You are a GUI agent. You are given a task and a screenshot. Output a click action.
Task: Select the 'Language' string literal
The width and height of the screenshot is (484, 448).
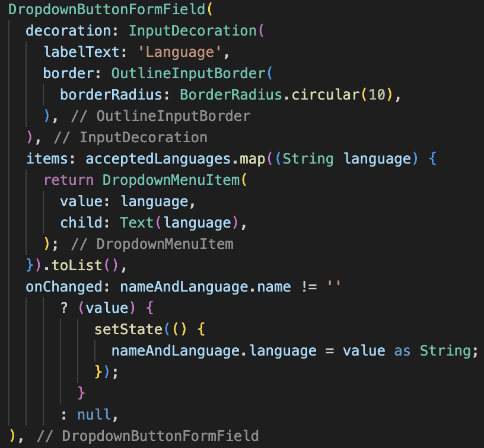click(x=180, y=52)
